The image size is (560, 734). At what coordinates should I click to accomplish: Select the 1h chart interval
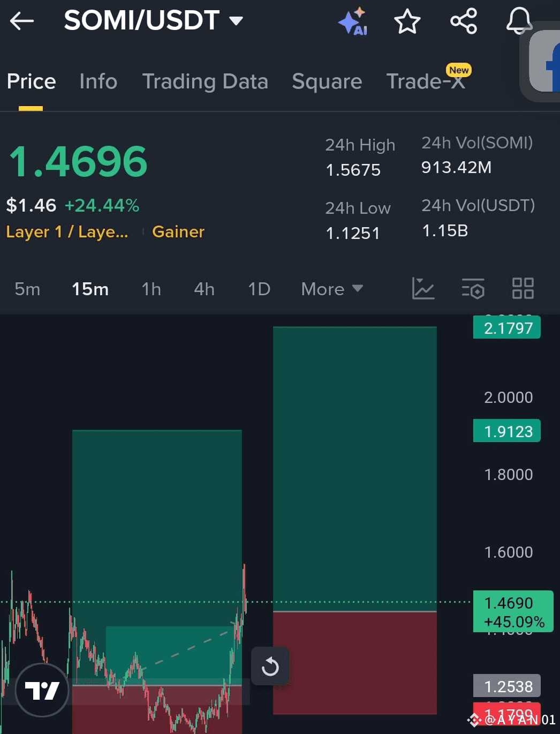coord(151,289)
